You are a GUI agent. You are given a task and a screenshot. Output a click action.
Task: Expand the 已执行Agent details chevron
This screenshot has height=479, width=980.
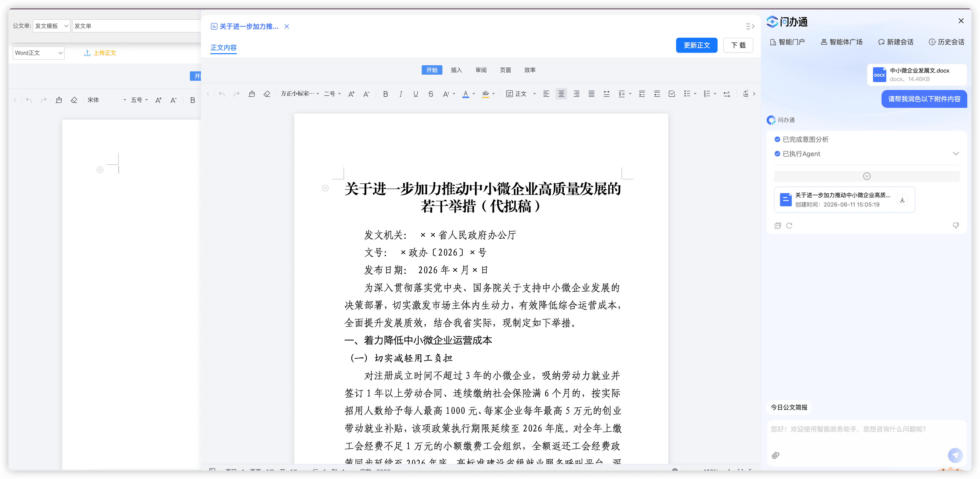[x=956, y=154]
